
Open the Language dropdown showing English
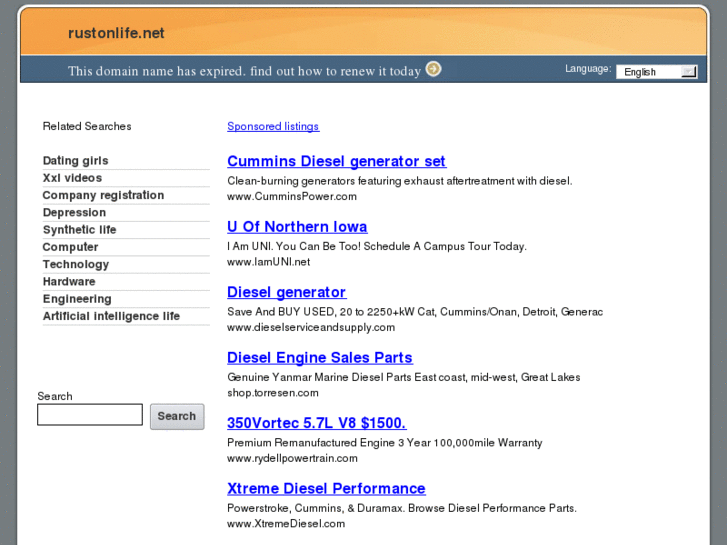[x=657, y=72]
